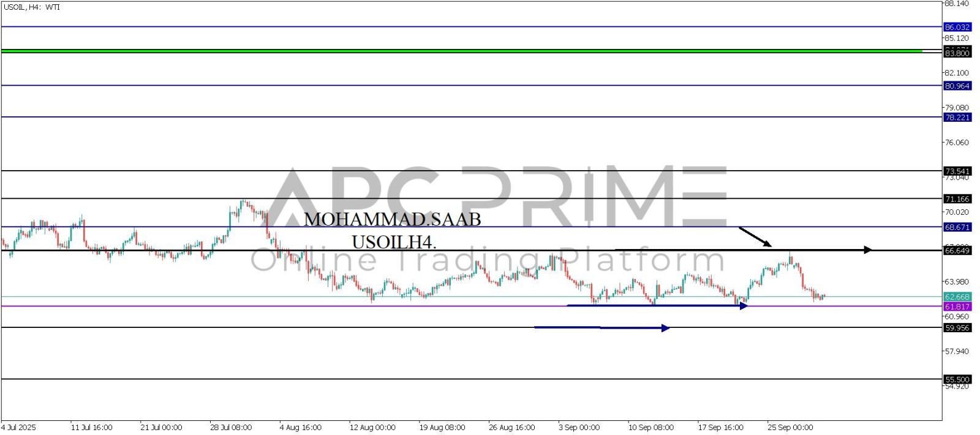The height and width of the screenshot is (435, 980).
Task: Click the 78.221 price level tag
Action: coord(957,117)
